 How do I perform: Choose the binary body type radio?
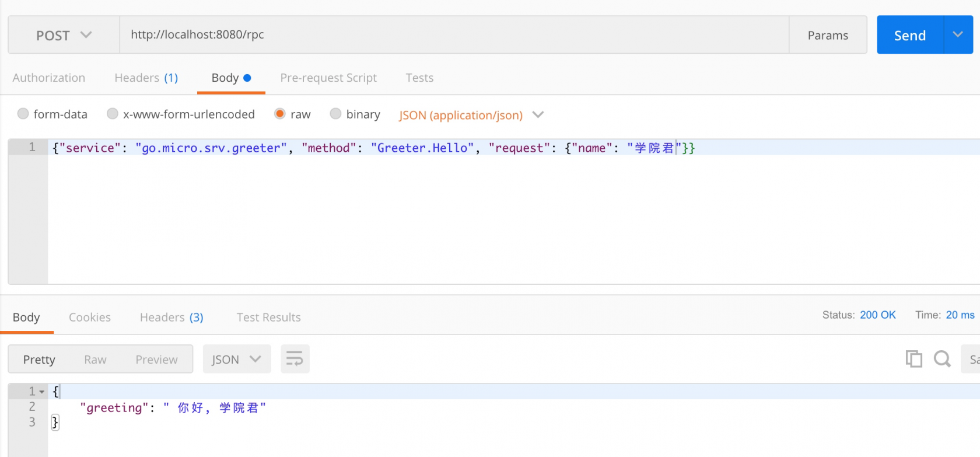pos(335,114)
